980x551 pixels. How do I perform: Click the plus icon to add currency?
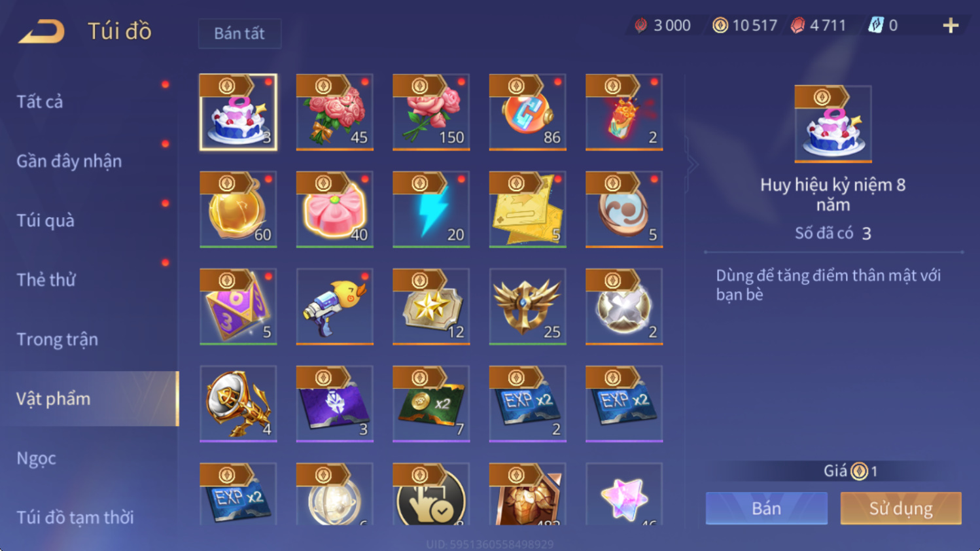click(951, 26)
